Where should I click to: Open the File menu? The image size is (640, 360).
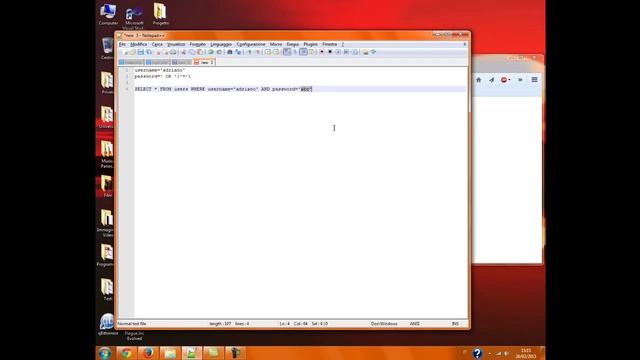122,44
